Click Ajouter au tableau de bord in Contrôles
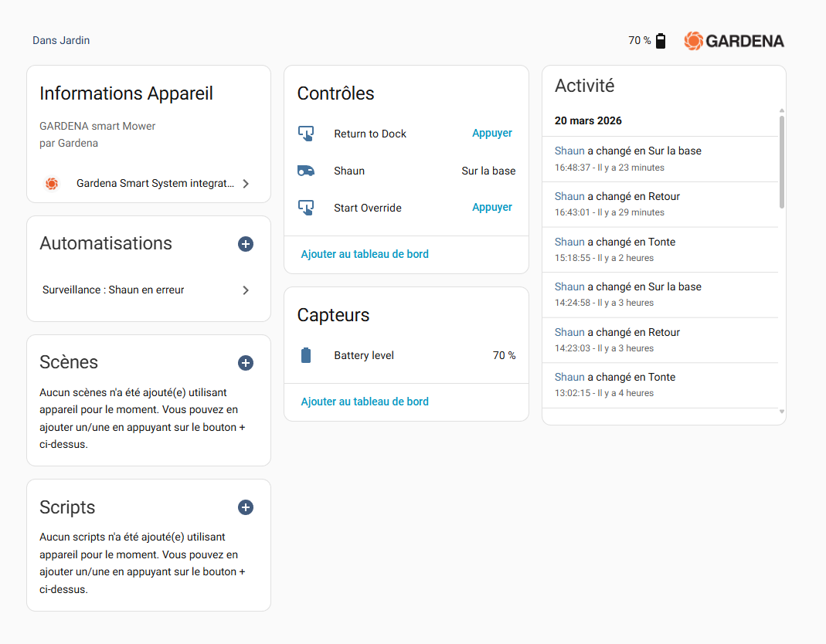 [365, 254]
